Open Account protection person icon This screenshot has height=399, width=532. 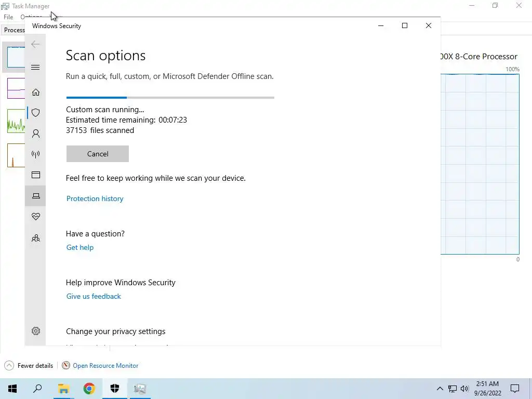point(36,134)
